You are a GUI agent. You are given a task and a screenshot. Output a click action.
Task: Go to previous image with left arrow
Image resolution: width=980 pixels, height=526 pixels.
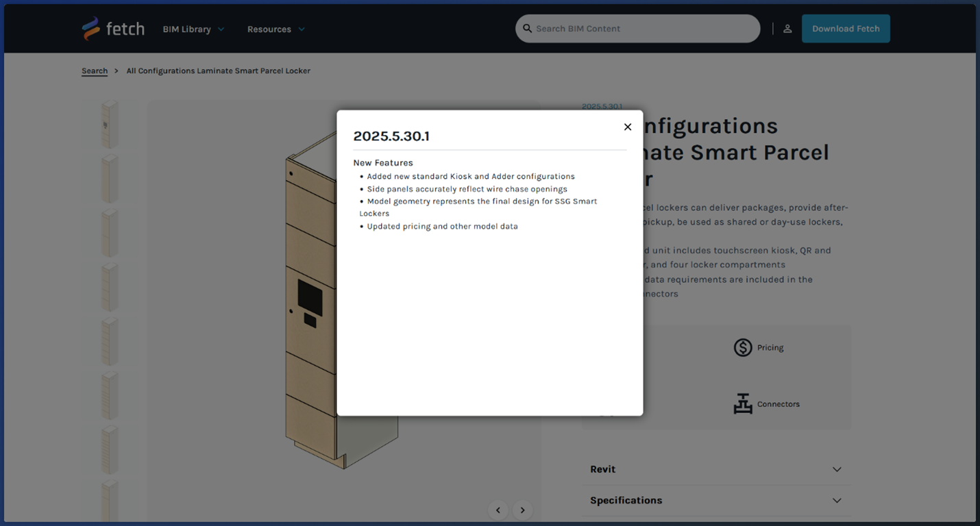click(x=498, y=510)
